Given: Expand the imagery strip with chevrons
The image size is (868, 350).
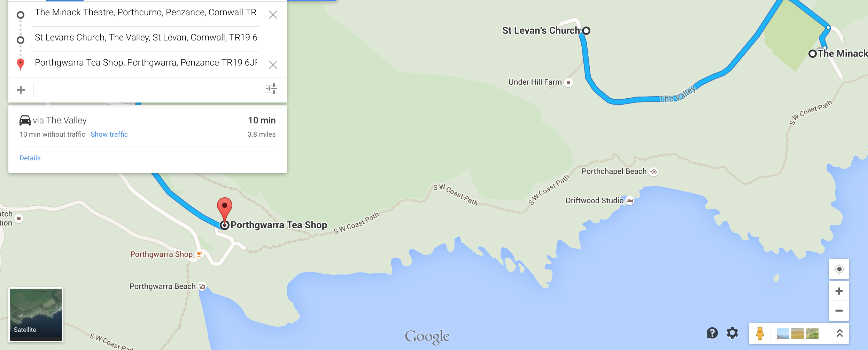Looking at the screenshot, I should [839, 333].
